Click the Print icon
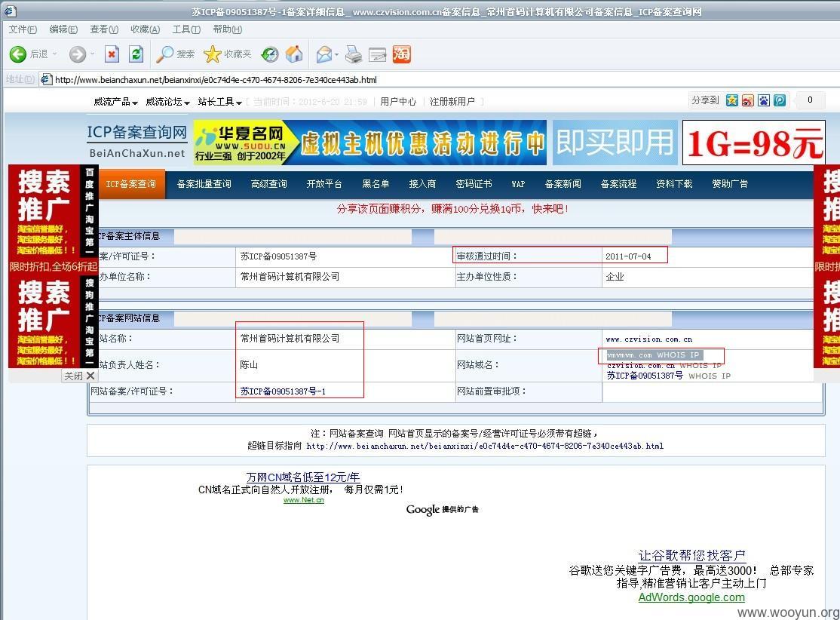 [x=354, y=54]
